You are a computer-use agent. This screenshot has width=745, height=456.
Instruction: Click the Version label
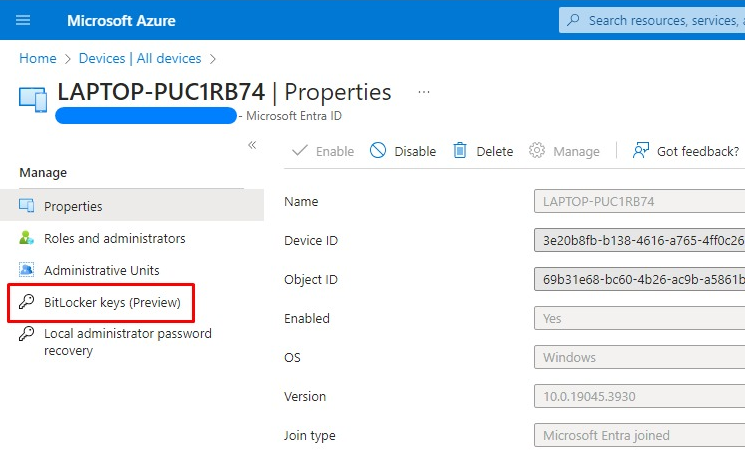(305, 396)
